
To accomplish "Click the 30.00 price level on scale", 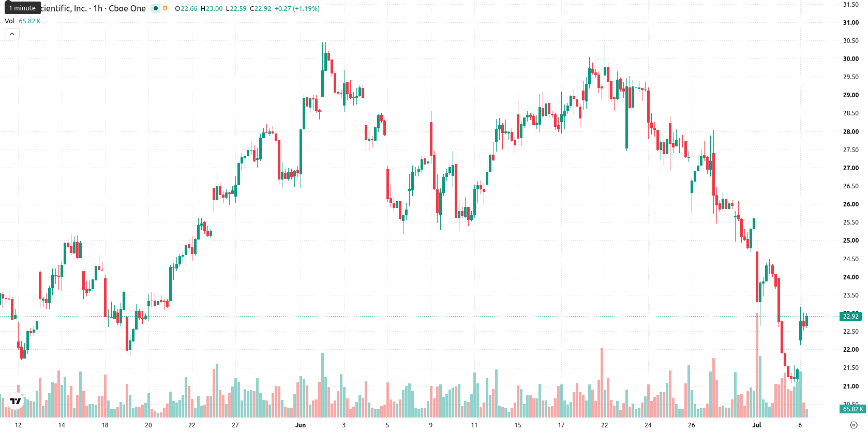I will click(851, 59).
